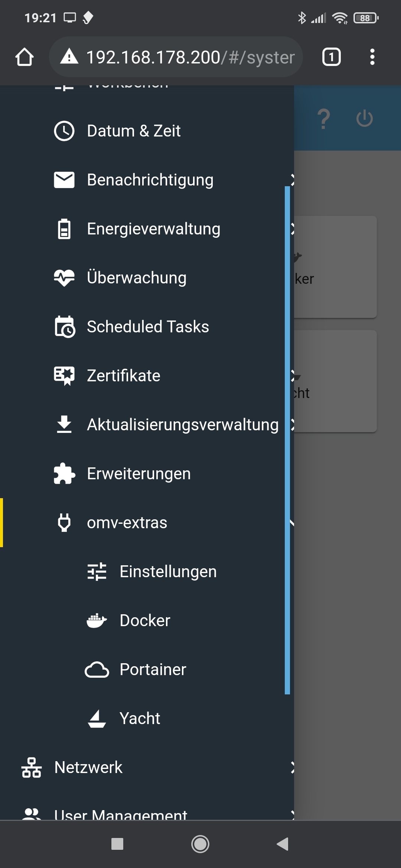Viewport: 401px width, 868px height.
Task: Expand the Zertifikate submenu
Action: 147,376
